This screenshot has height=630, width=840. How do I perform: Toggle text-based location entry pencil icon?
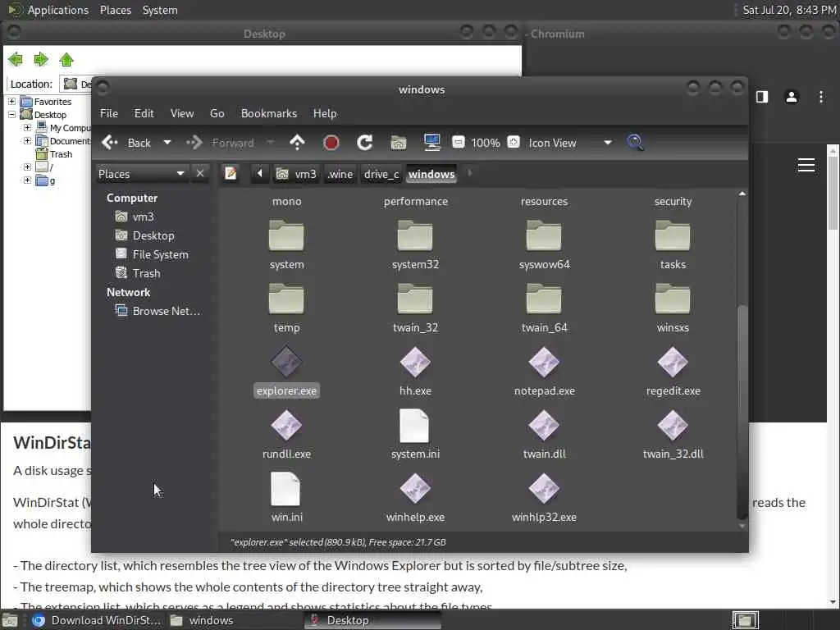coord(231,174)
